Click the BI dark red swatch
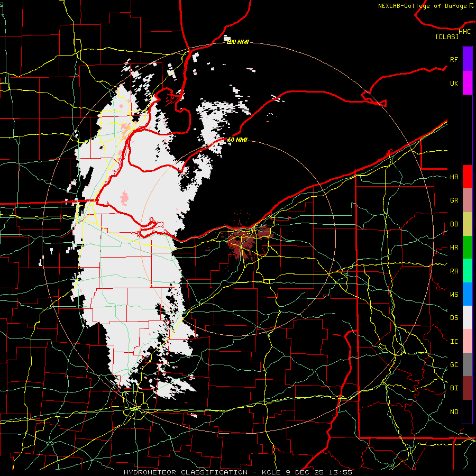 (467, 388)
